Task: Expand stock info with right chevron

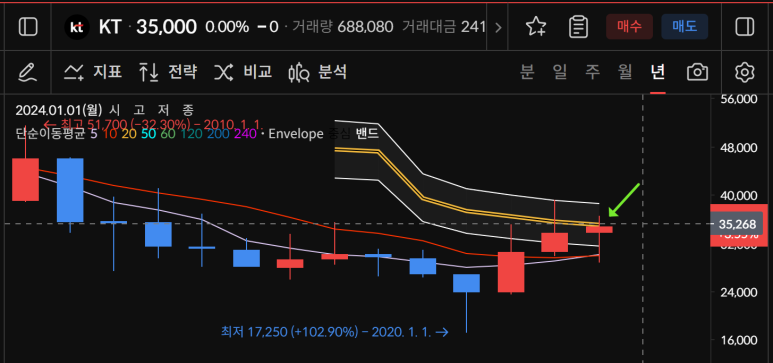Action: tap(498, 28)
